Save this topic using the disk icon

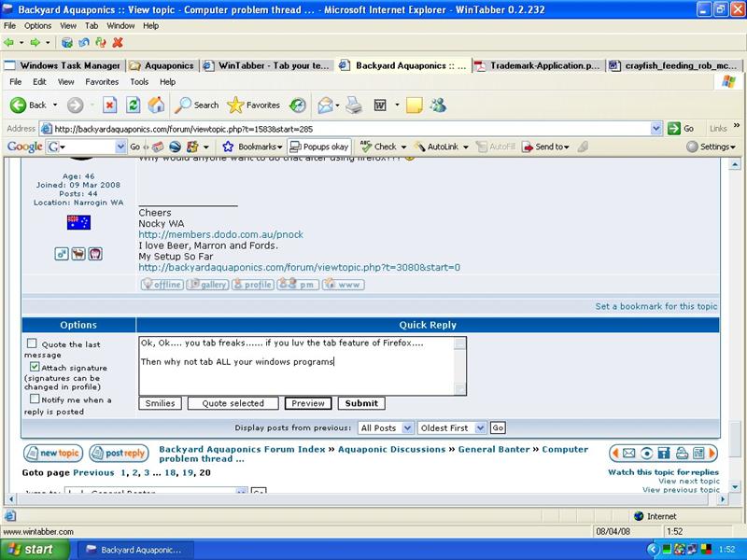pyautogui.click(x=664, y=453)
